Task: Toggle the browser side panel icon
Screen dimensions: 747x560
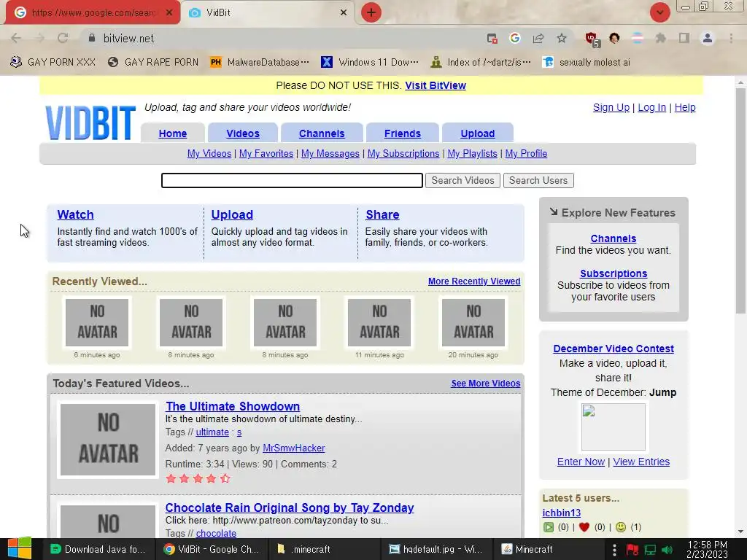Action: 684,38
